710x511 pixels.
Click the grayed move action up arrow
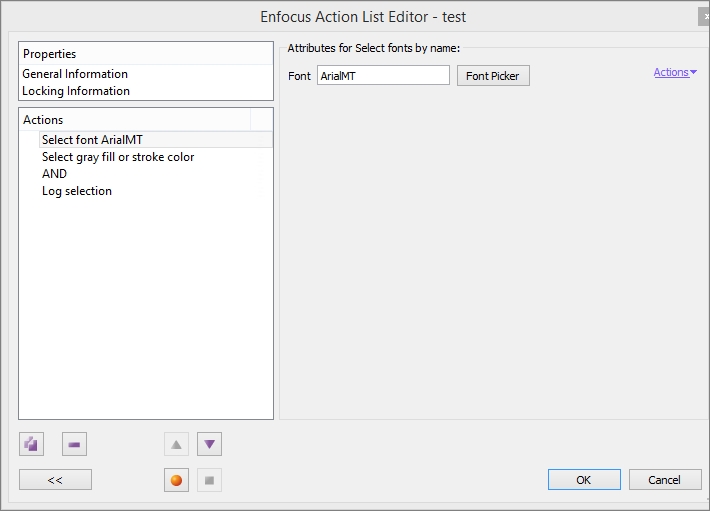176,444
